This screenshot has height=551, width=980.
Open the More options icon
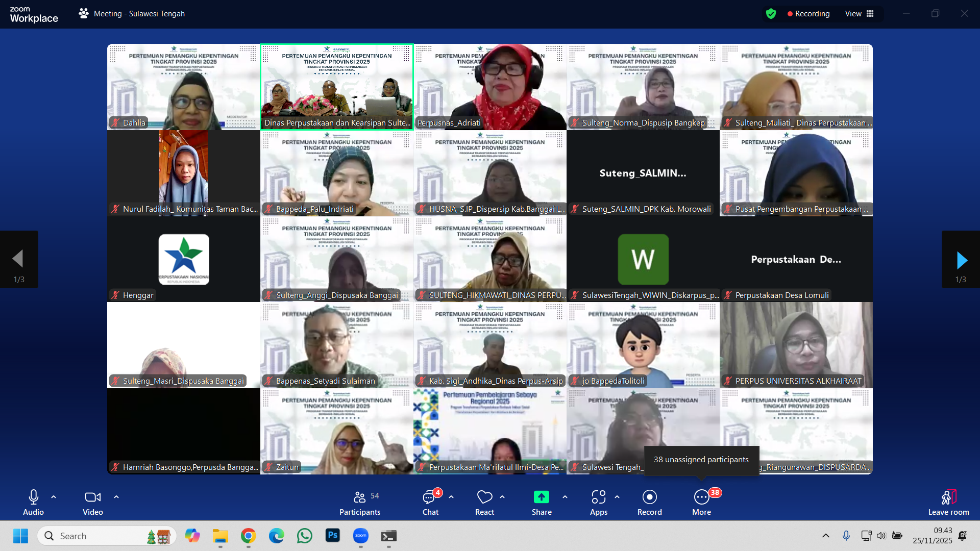(x=701, y=497)
